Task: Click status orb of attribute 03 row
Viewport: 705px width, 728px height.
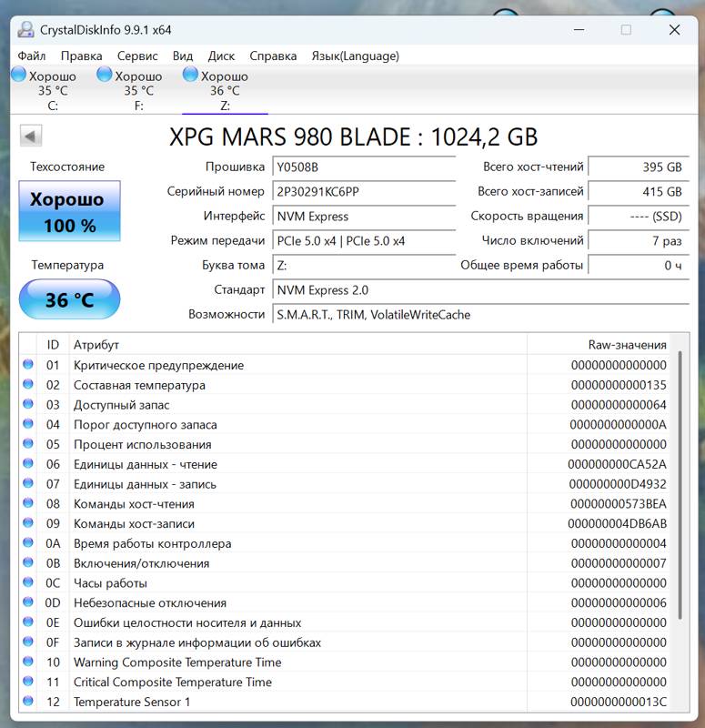Action: tap(28, 404)
